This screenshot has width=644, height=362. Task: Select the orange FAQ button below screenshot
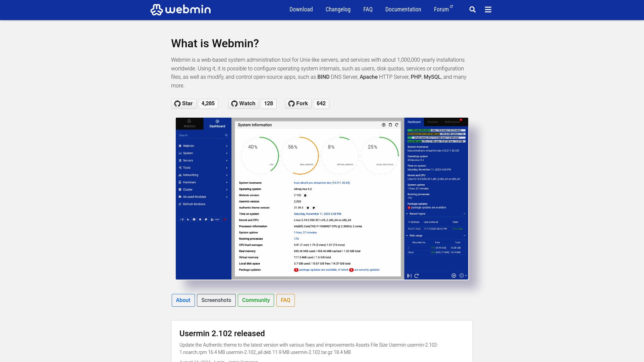(x=285, y=300)
